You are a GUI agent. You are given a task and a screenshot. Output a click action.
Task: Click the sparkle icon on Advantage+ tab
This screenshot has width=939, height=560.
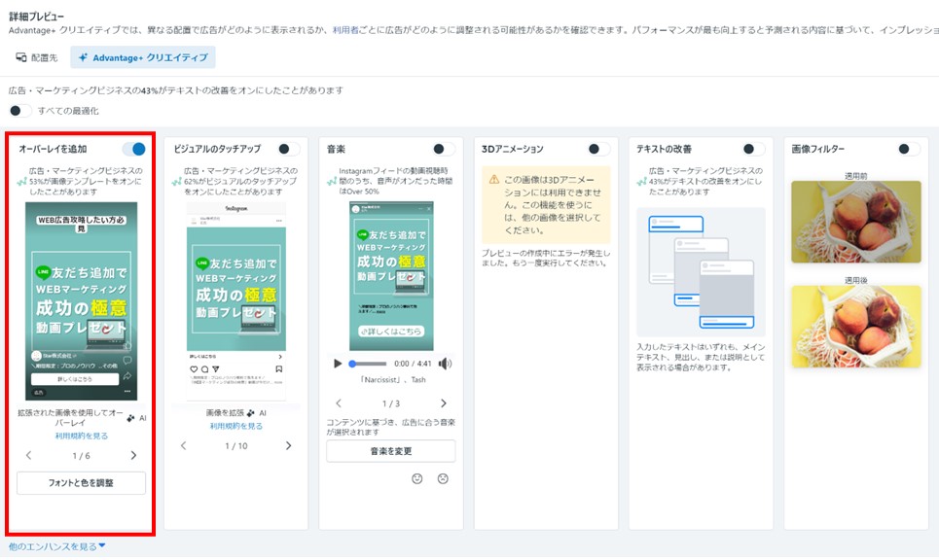[x=83, y=57]
